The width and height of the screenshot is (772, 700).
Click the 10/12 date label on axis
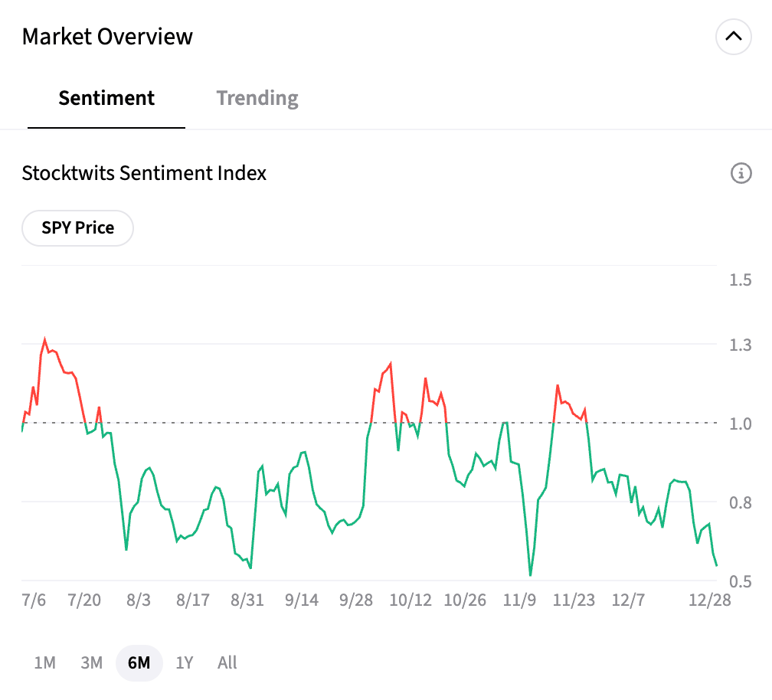[x=411, y=600]
